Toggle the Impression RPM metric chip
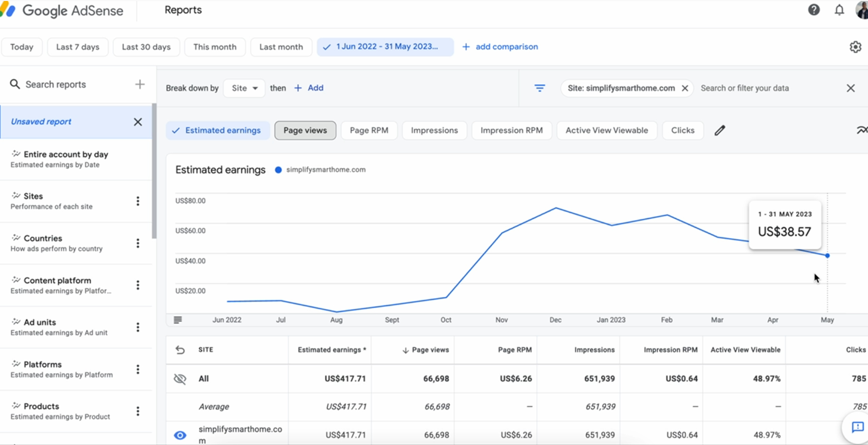 512,130
